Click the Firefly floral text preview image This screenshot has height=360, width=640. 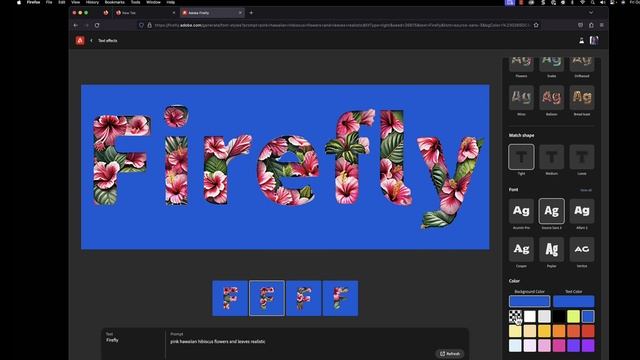pyautogui.click(x=285, y=167)
